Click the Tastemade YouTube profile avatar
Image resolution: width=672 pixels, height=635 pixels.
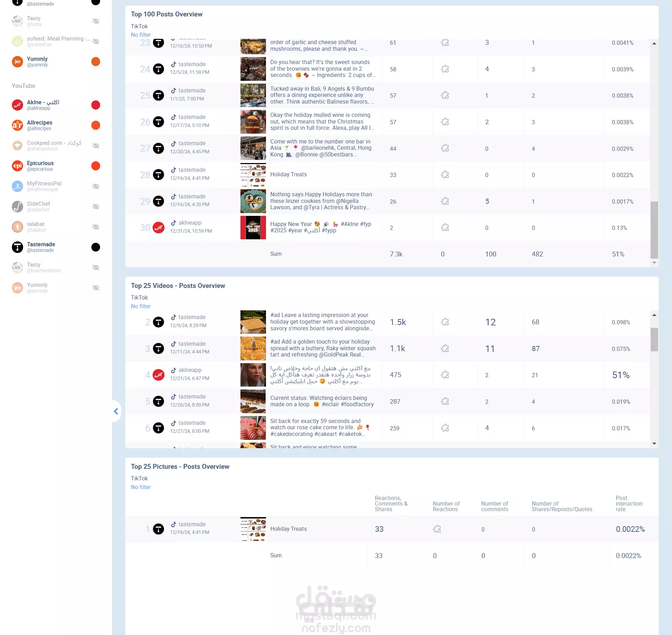17,247
